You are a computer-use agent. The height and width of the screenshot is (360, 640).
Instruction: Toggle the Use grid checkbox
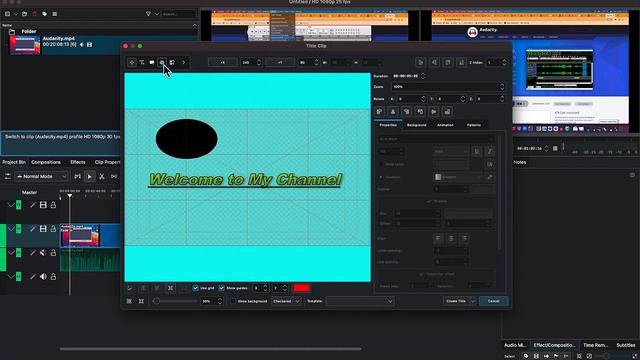[196, 288]
